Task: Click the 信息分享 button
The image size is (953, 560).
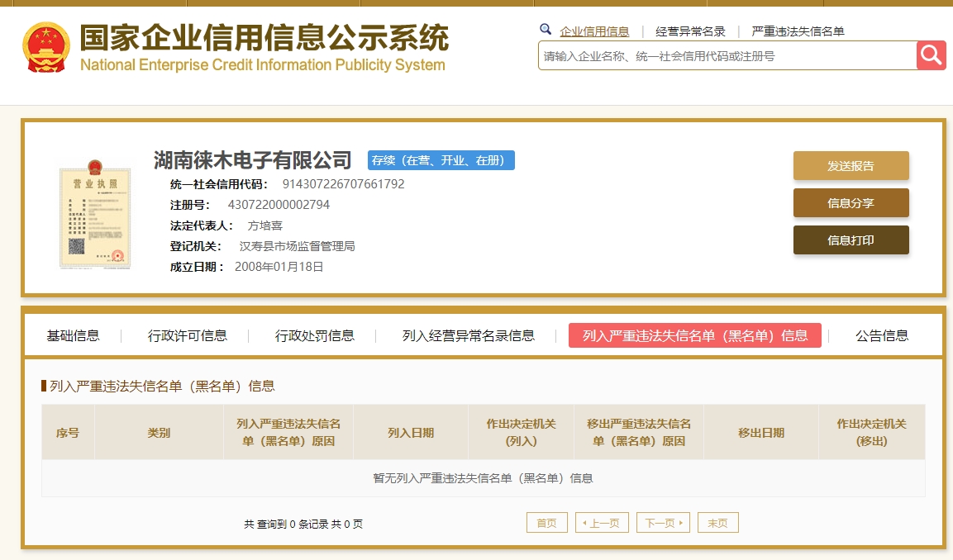Action: coord(851,203)
